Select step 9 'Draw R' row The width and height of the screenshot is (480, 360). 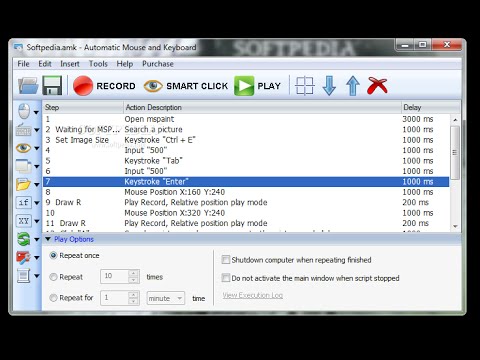coord(246,202)
